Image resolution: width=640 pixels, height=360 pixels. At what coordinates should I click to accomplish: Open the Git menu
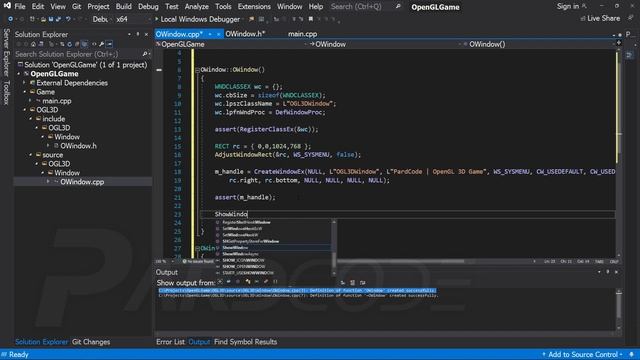click(x=76, y=7)
